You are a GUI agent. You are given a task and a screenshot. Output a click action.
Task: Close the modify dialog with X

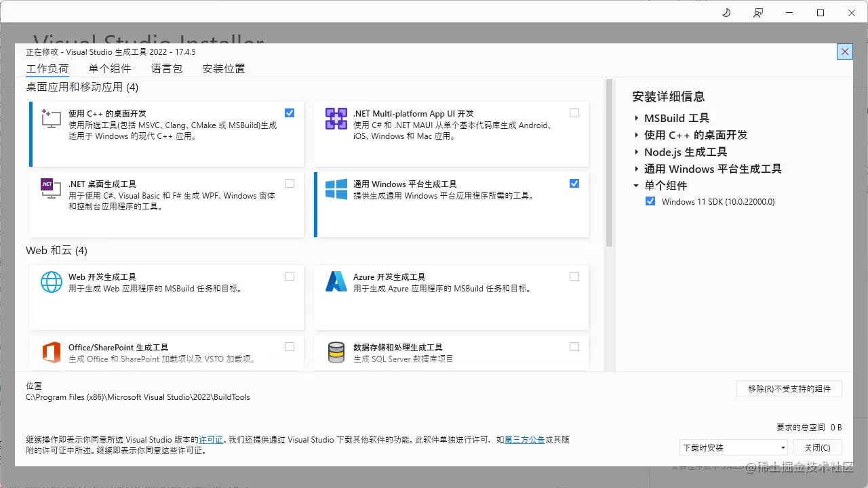pos(845,52)
